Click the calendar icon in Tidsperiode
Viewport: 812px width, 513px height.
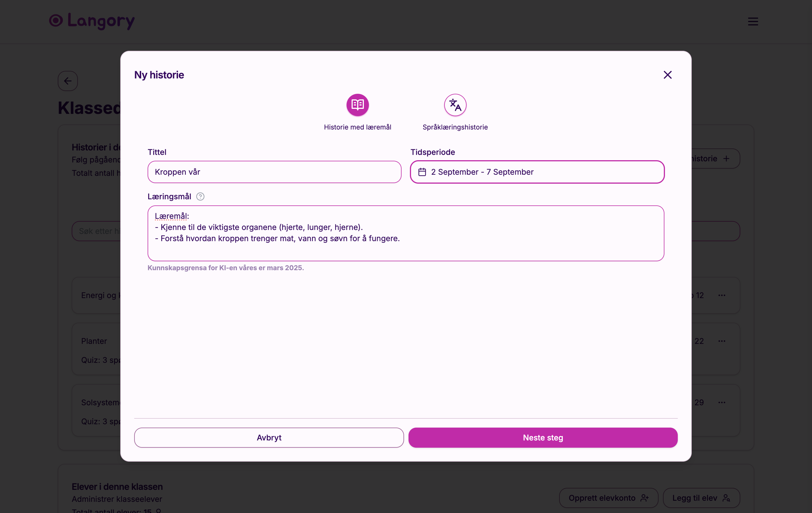(422, 172)
